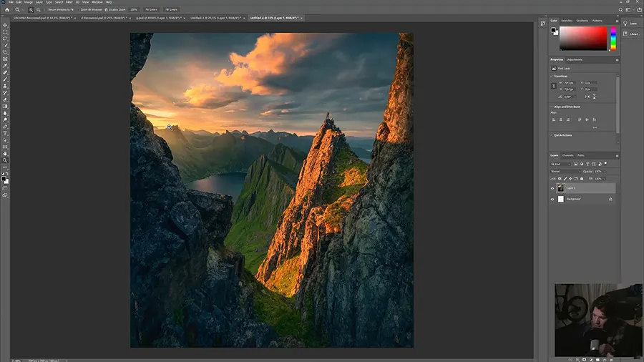
Task: Select the Type tool
Action: [5, 133]
